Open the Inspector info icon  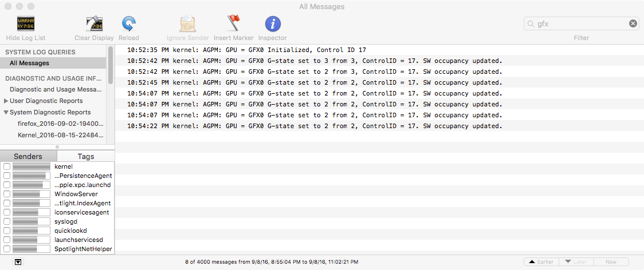[272, 24]
